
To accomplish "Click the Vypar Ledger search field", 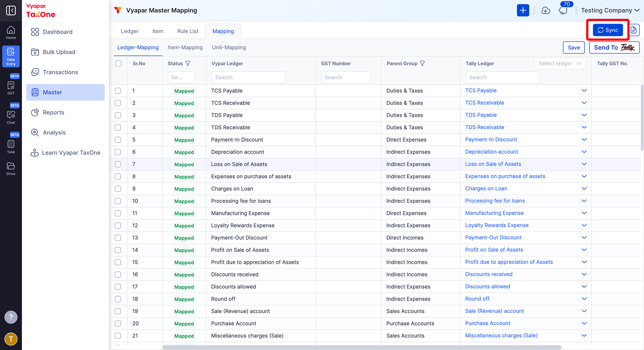I will click(x=248, y=77).
